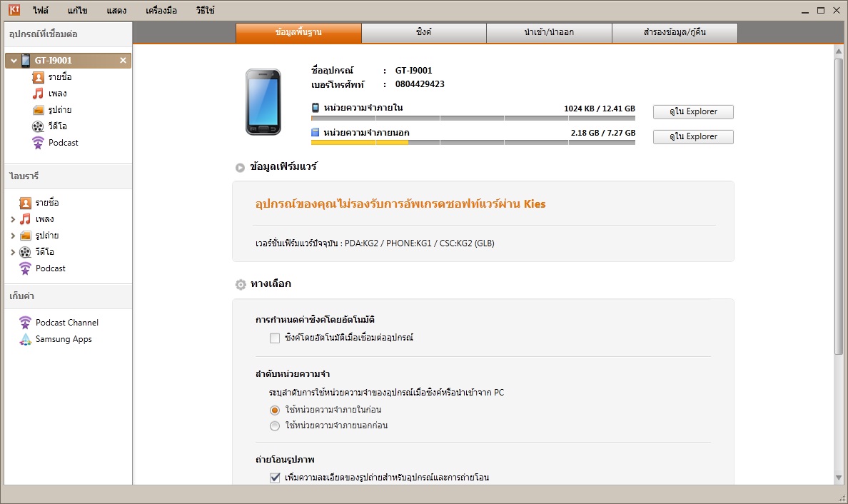Click the 1024 KB / 12.41 GB value
848x504 pixels.
coord(599,109)
